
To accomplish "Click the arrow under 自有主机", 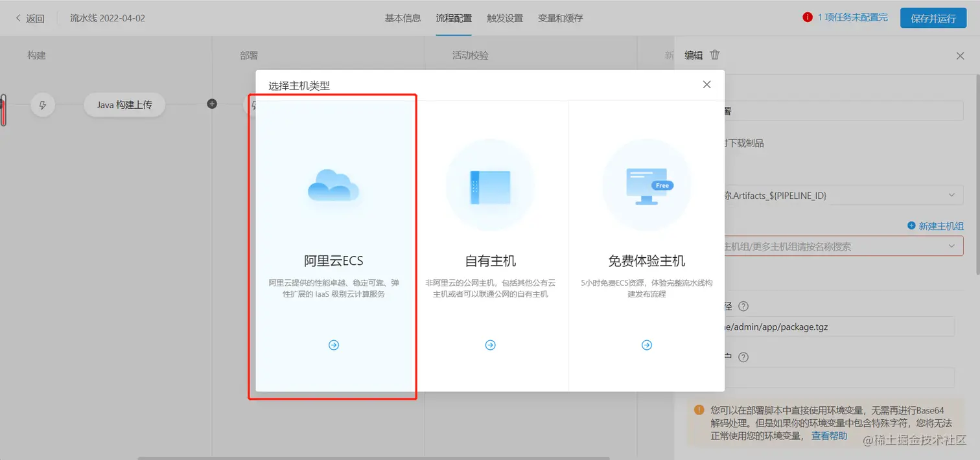I will 491,345.
